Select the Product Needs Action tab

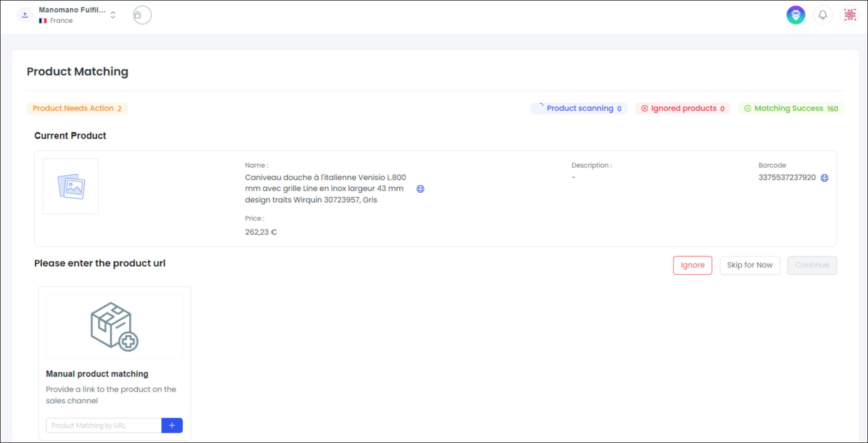coord(77,108)
